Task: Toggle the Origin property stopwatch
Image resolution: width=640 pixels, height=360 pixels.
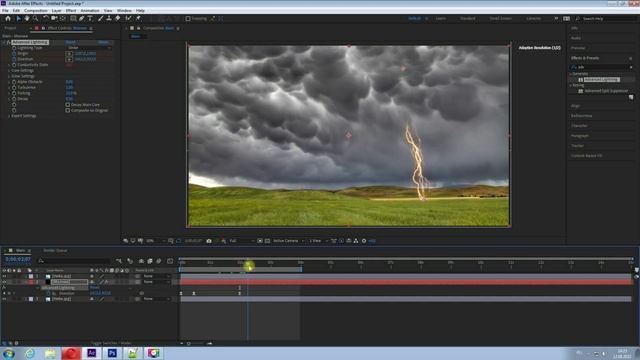Action: 14,53
